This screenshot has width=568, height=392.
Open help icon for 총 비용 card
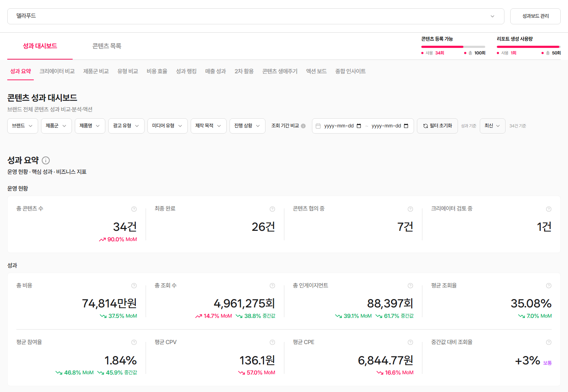(134, 286)
